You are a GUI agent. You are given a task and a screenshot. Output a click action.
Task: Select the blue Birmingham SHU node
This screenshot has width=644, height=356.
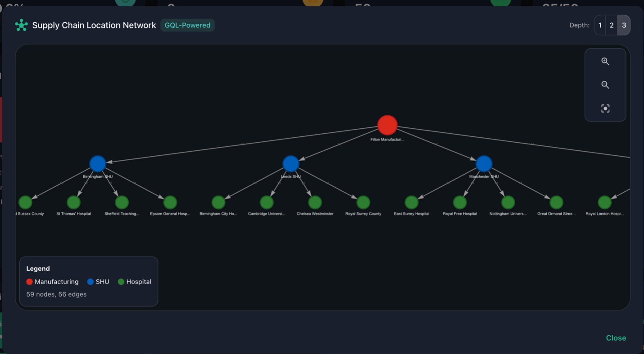click(98, 164)
